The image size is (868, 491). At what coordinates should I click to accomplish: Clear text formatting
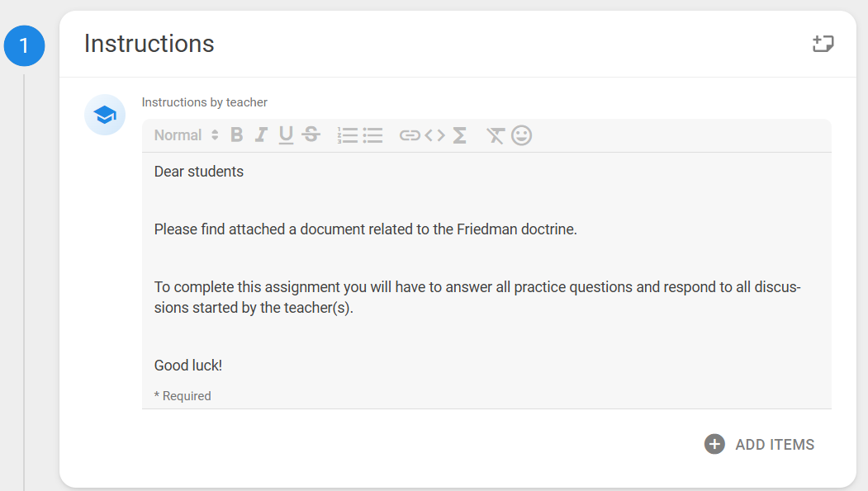point(496,135)
